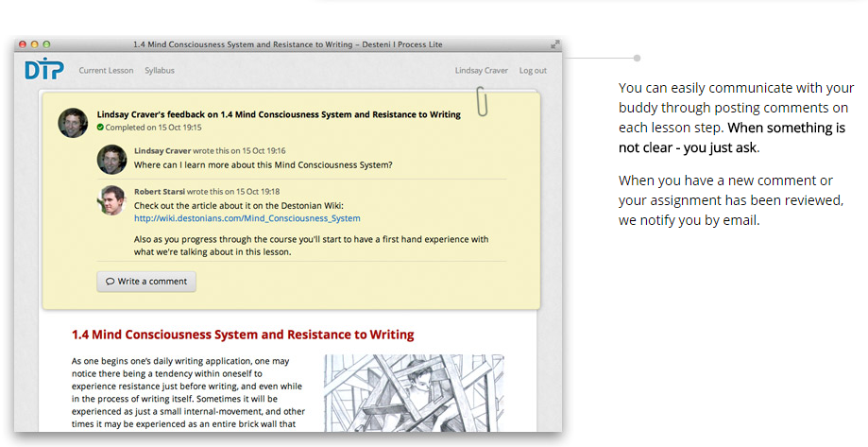Click the green zoom window button
The height and width of the screenshot is (447, 868).
click(x=46, y=44)
